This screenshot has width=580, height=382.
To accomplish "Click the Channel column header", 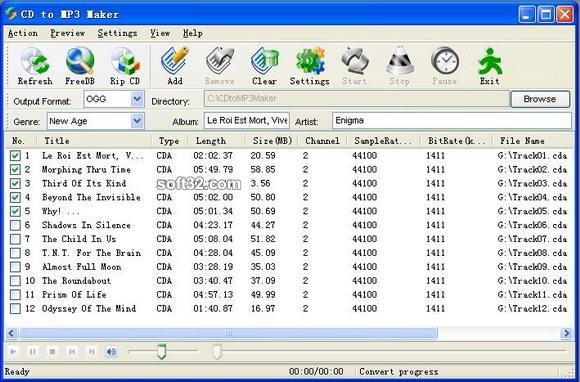I will pyautogui.click(x=323, y=141).
